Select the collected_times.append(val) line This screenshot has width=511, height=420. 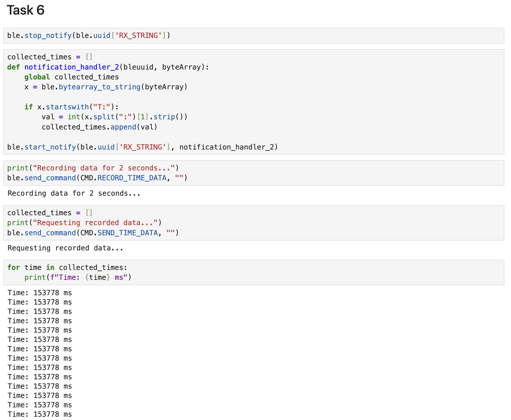99,127
